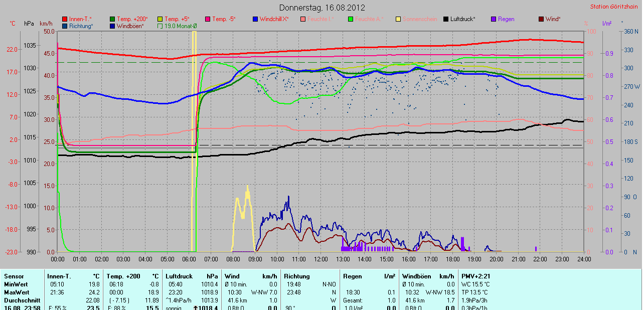Click the 'TP 13.5 °C' dew point value
Image resolution: width=644 pixels, height=310 pixels.
[474, 292]
